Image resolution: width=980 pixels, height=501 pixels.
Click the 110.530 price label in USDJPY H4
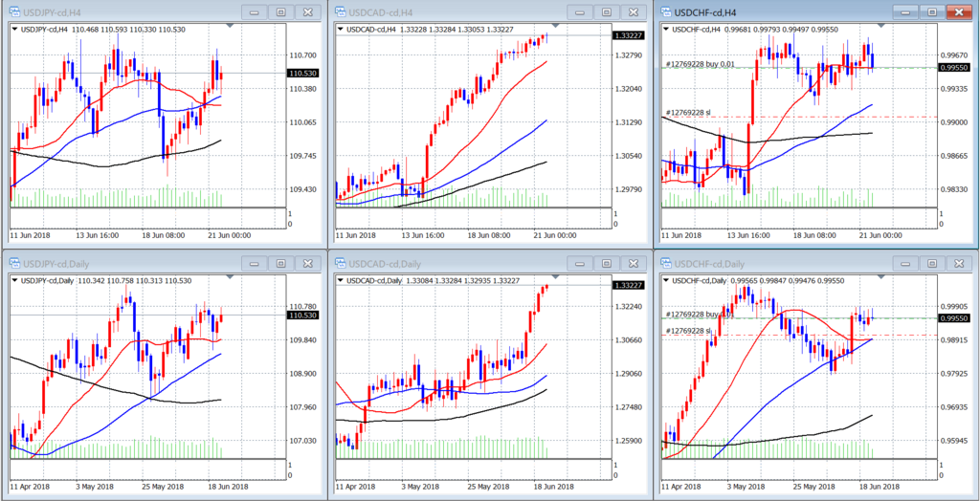click(301, 73)
